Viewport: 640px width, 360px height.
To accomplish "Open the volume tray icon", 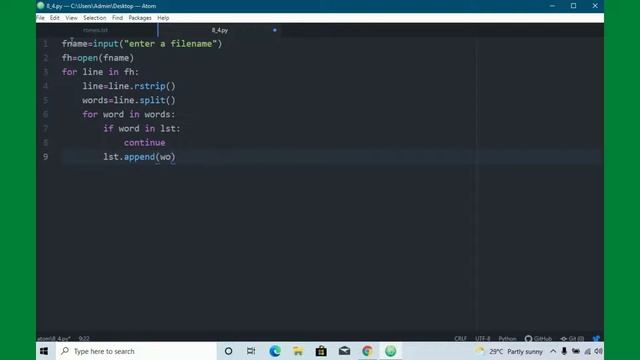I will (598, 351).
